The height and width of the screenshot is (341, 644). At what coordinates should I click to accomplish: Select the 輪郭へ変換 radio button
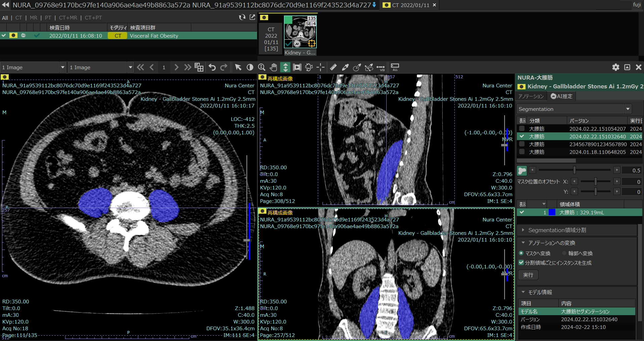click(x=564, y=253)
